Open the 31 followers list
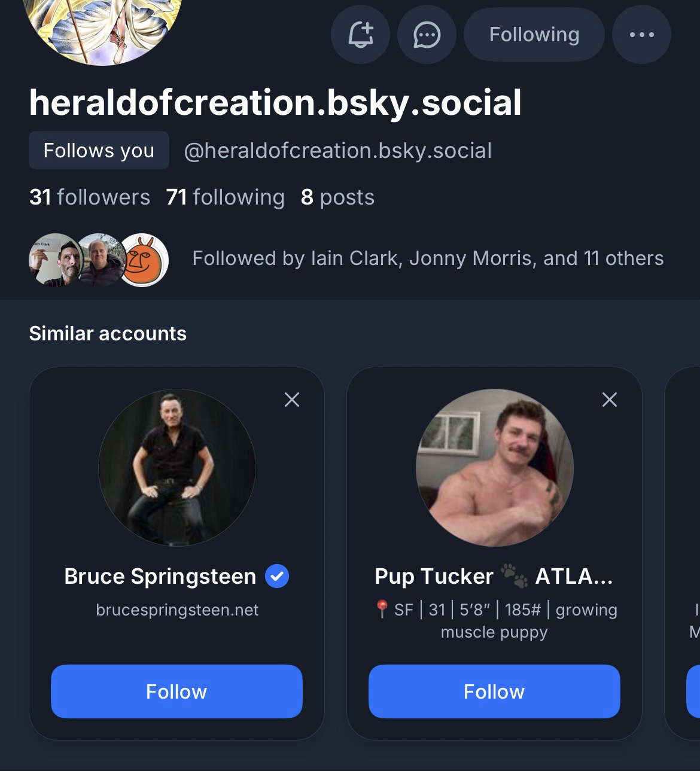The width and height of the screenshot is (700, 771). coord(90,197)
